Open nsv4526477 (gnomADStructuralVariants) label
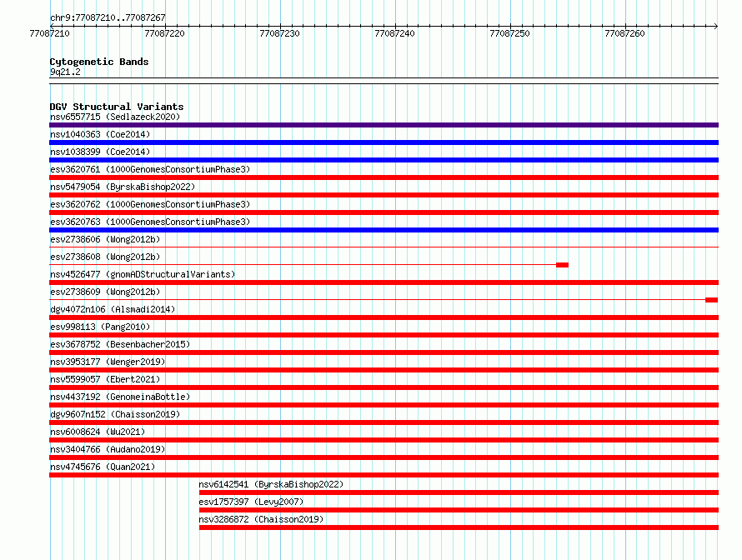Viewport: 742px width, 560px height. 143,274
